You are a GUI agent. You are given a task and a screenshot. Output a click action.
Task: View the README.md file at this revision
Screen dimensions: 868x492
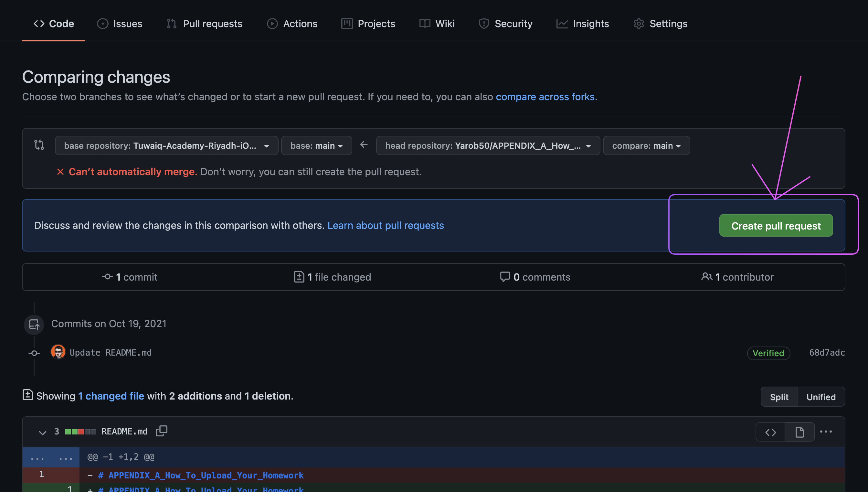799,432
